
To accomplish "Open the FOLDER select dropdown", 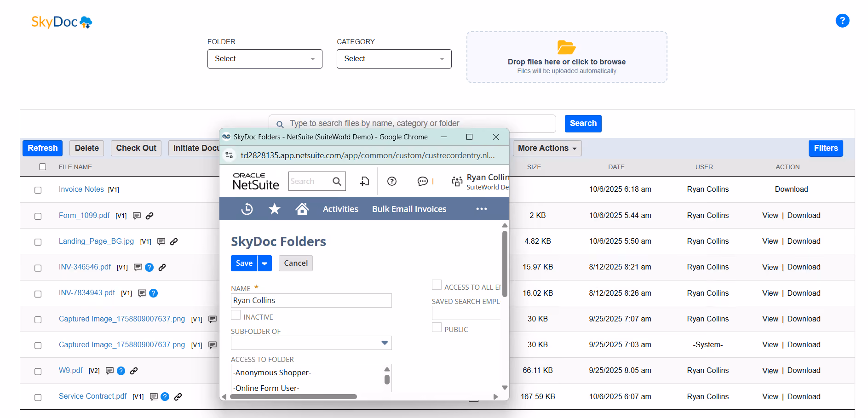I will coord(265,59).
